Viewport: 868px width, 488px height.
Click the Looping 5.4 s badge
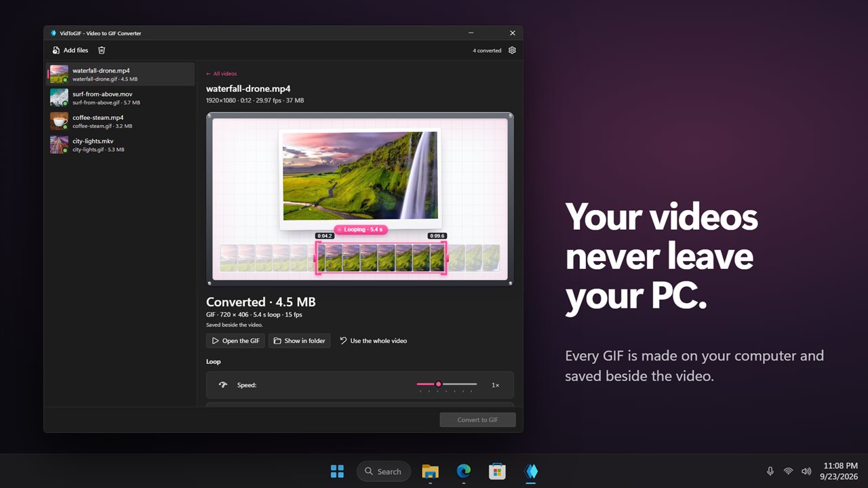(361, 230)
